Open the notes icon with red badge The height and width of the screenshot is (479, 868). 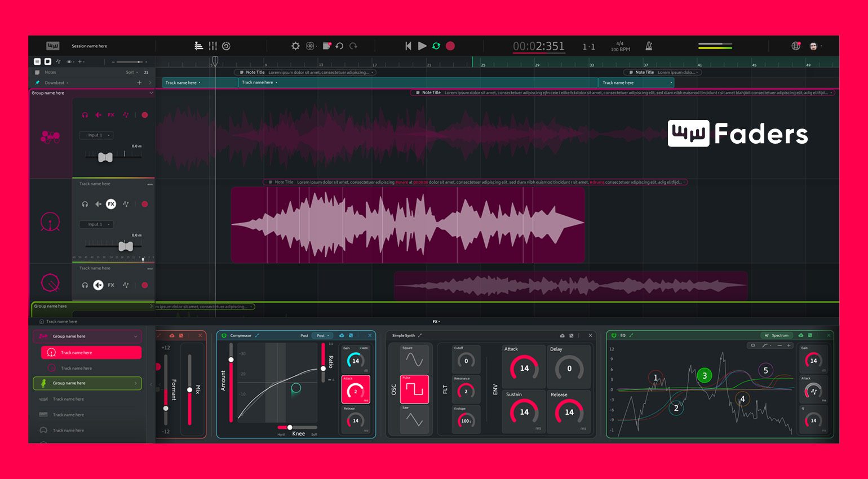[x=326, y=46]
